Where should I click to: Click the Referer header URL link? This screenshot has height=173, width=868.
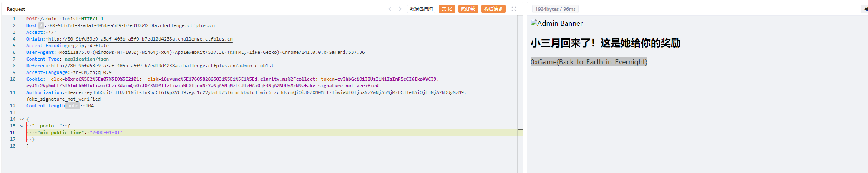[x=162, y=66]
